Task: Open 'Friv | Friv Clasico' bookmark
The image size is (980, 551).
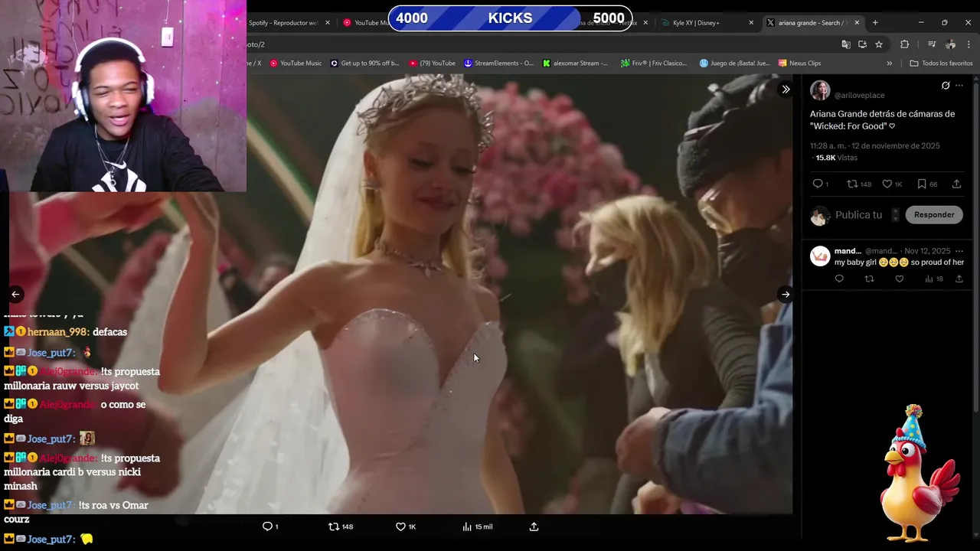Action: 654,64
